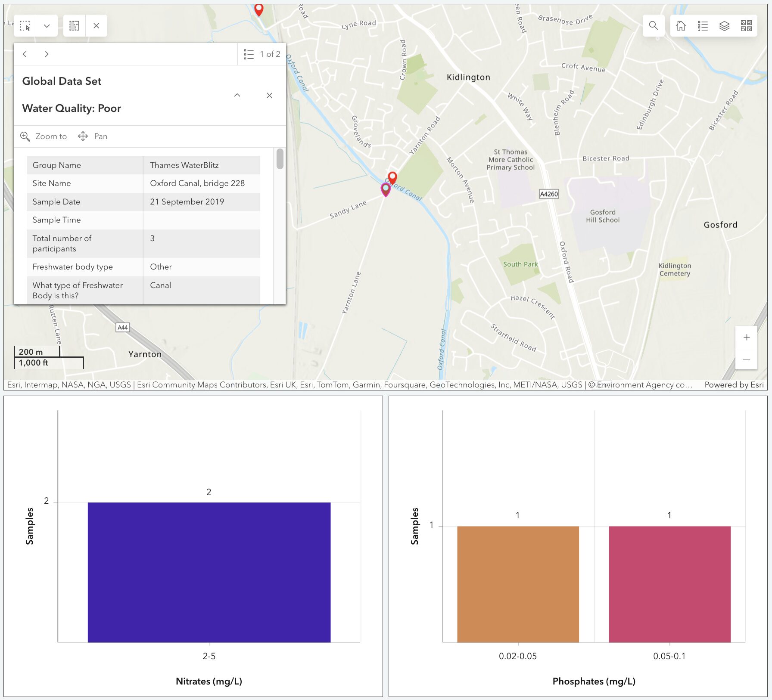Collapse the Global Data Set popup
Image resolution: width=772 pixels, height=700 pixels.
tap(237, 95)
